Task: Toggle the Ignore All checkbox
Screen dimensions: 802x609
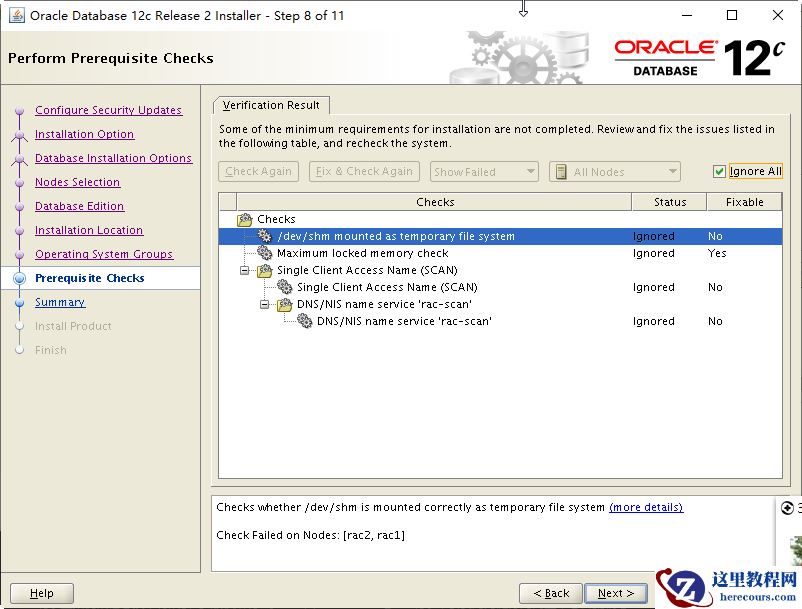Action: point(719,171)
